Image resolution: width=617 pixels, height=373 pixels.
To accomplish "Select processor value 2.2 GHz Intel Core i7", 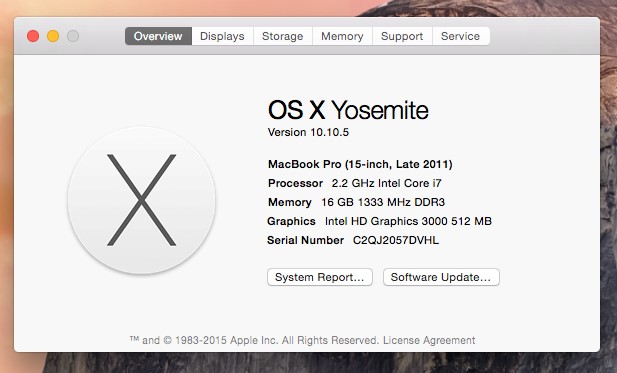I will pyautogui.click(x=386, y=183).
